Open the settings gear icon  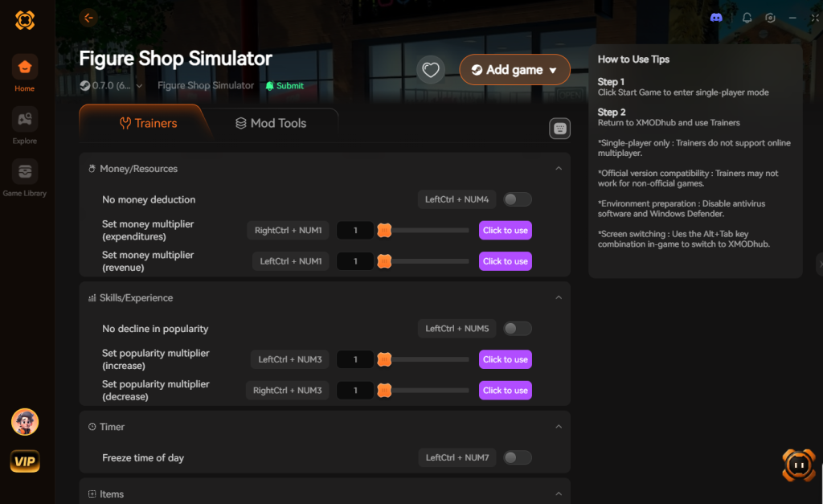click(770, 18)
